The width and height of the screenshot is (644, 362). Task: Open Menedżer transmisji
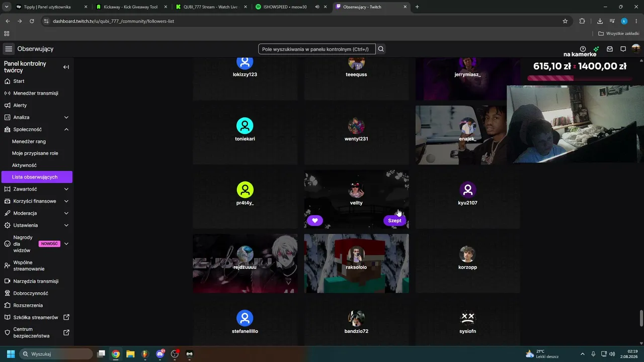pyautogui.click(x=37, y=93)
